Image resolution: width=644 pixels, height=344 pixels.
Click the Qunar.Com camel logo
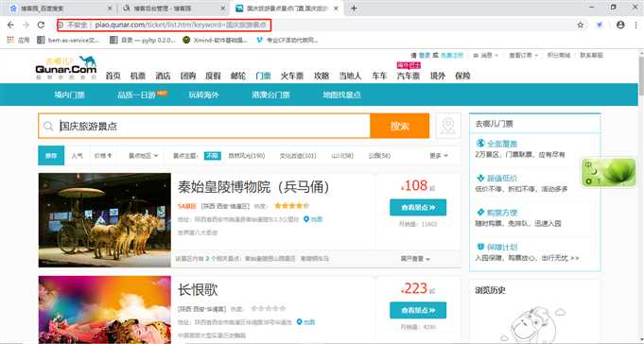(65, 67)
